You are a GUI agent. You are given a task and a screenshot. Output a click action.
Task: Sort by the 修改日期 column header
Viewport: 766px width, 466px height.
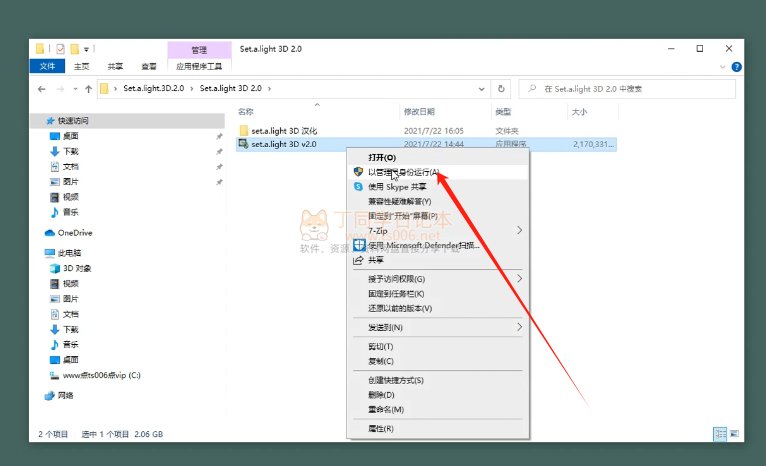(x=419, y=112)
